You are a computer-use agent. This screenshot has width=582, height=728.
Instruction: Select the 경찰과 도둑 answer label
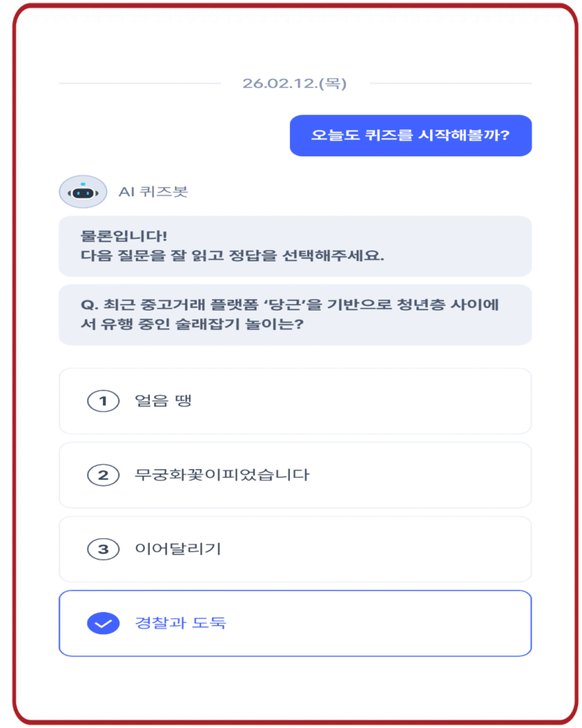[180, 623]
